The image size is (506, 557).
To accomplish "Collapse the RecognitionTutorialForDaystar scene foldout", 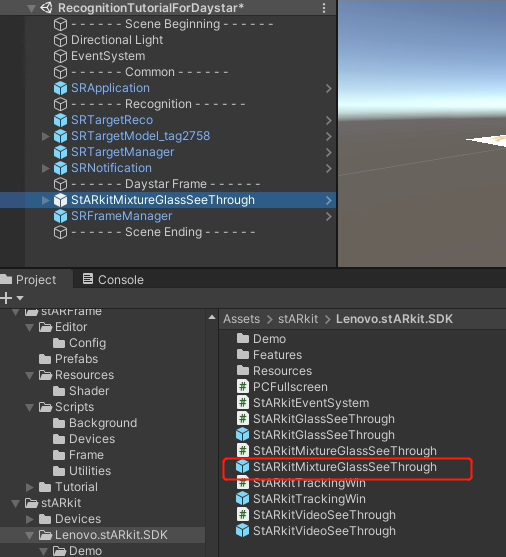I will point(31,8).
